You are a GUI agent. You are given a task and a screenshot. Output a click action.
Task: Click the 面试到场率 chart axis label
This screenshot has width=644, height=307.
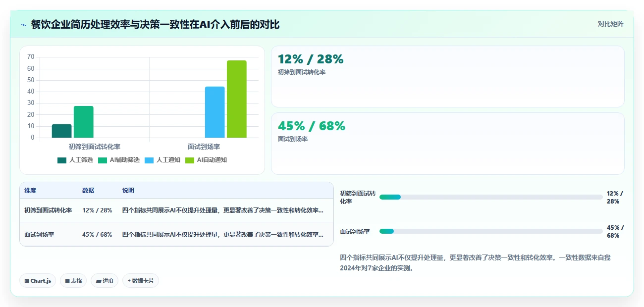(x=204, y=147)
